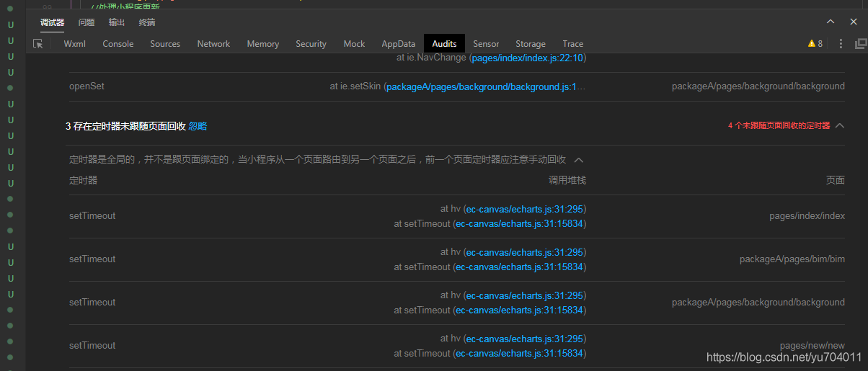Viewport: 868px width, 371px height.
Task: Open the Trace panel tab
Action: pos(573,44)
